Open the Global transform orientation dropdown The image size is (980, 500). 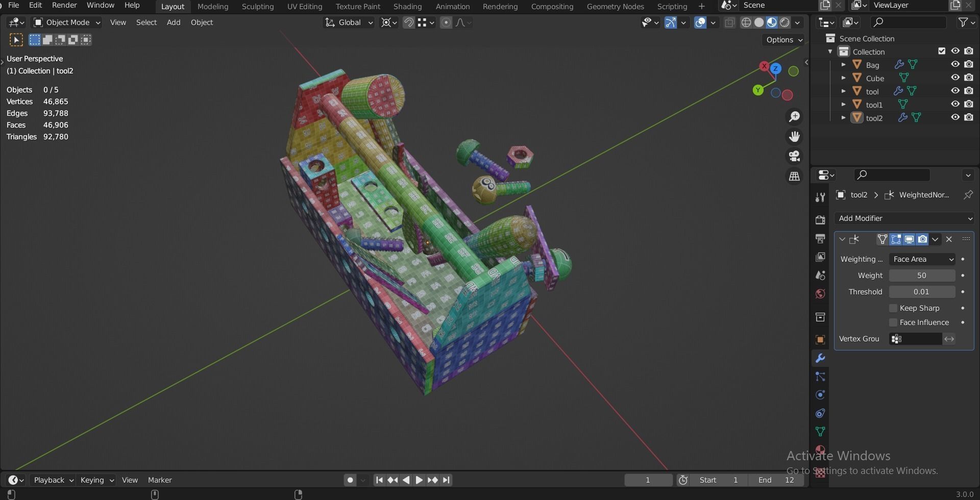pos(349,22)
